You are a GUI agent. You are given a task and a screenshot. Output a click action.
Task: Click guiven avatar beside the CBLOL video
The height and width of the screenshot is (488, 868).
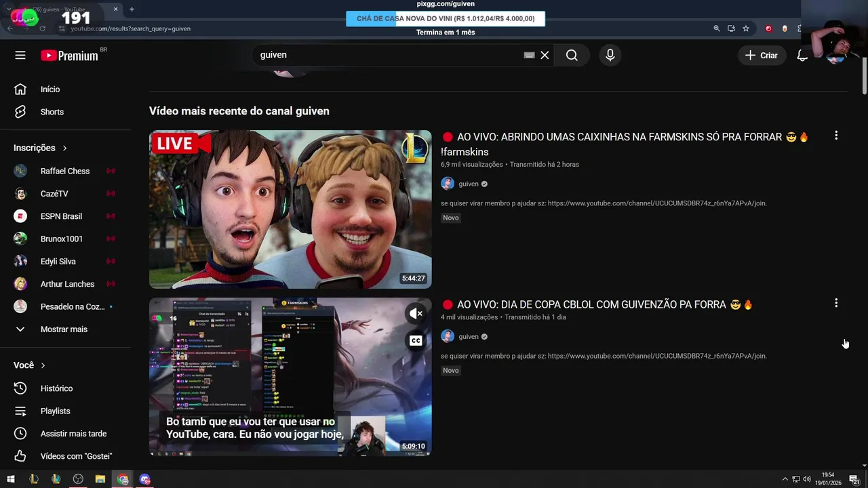point(448,336)
